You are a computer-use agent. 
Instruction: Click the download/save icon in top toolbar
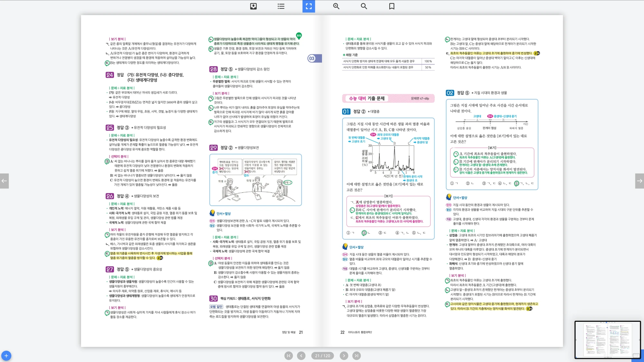[253, 6]
